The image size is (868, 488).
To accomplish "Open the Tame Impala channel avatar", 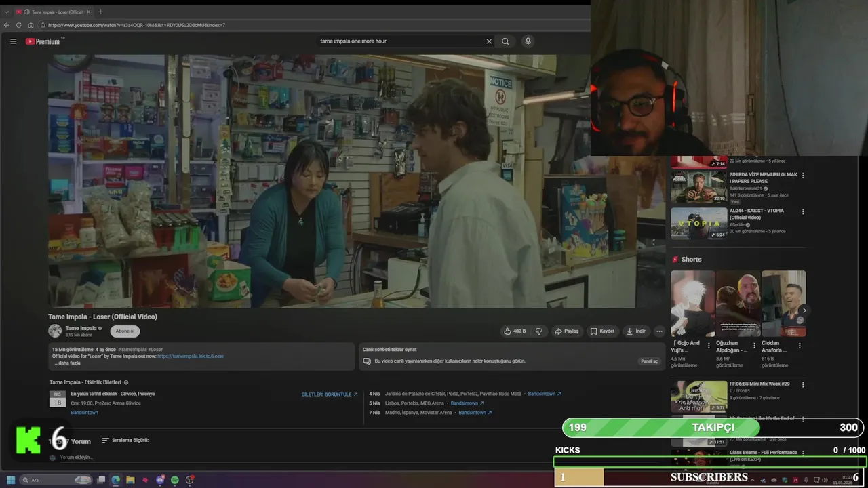I will 55,331.
